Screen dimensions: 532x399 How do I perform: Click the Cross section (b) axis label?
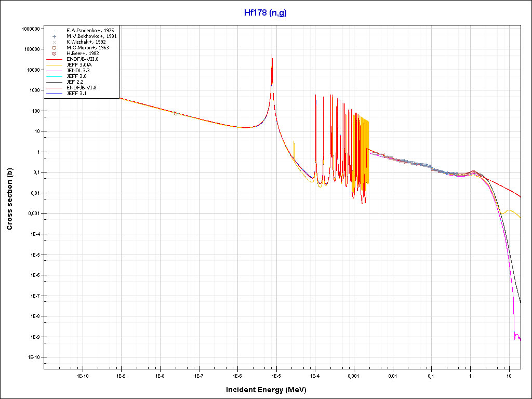9,200
